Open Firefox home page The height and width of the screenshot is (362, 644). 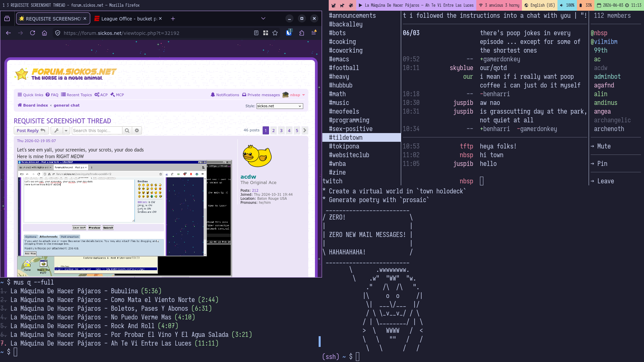pos(44,33)
